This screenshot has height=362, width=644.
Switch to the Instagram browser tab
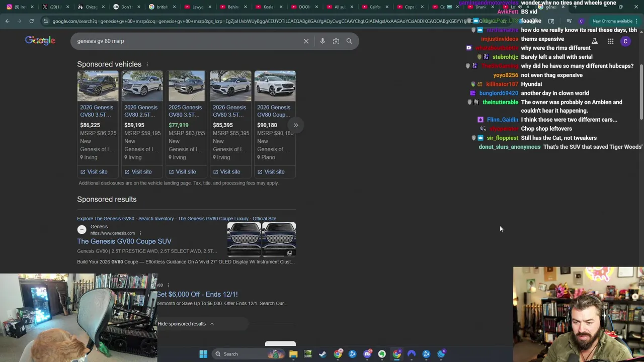coord(20,7)
